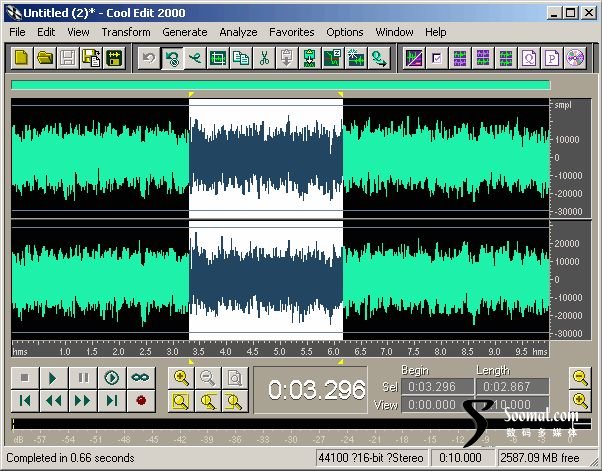This screenshot has width=602, height=471.
Task: Click the Save As floppy-with-page icon
Action: pyautogui.click(x=91, y=58)
